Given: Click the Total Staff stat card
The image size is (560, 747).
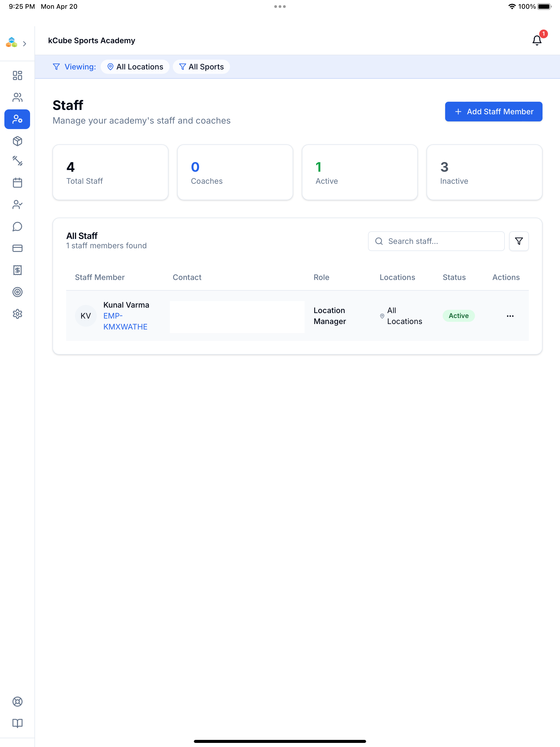Looking at the screenshot, I should 110,172.
